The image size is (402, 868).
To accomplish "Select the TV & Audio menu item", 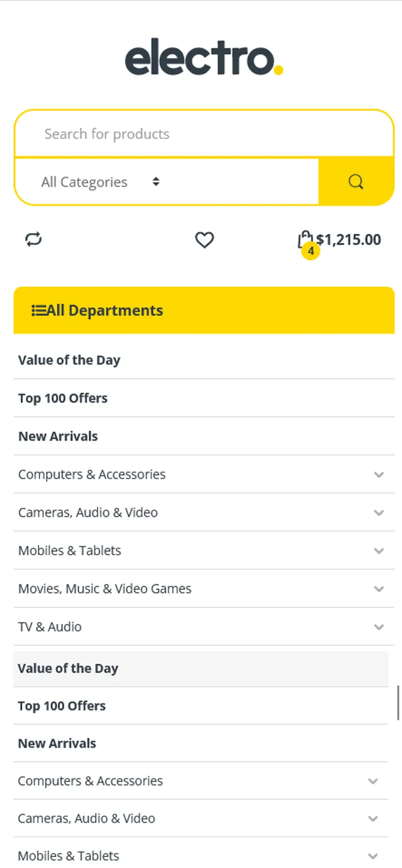I will (50, 627).
